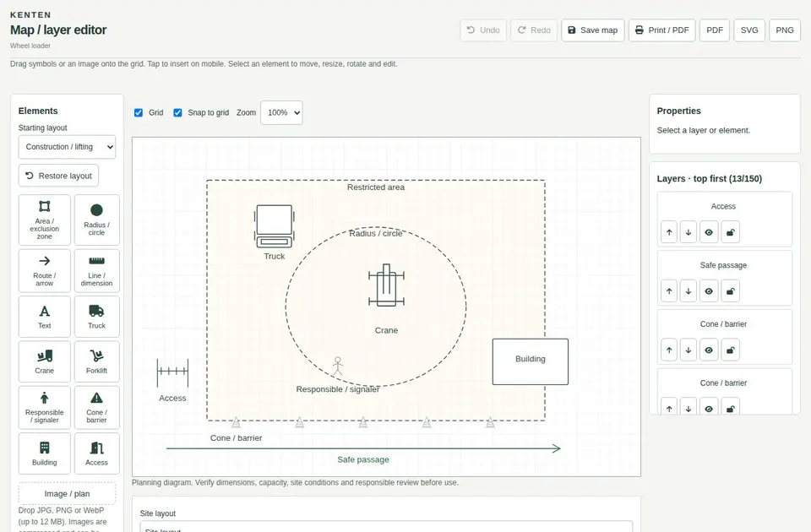Select the truck symbol on the canvas
Image resolution: width=811 pixels, height=532 pixels.
tap(274, 226)
